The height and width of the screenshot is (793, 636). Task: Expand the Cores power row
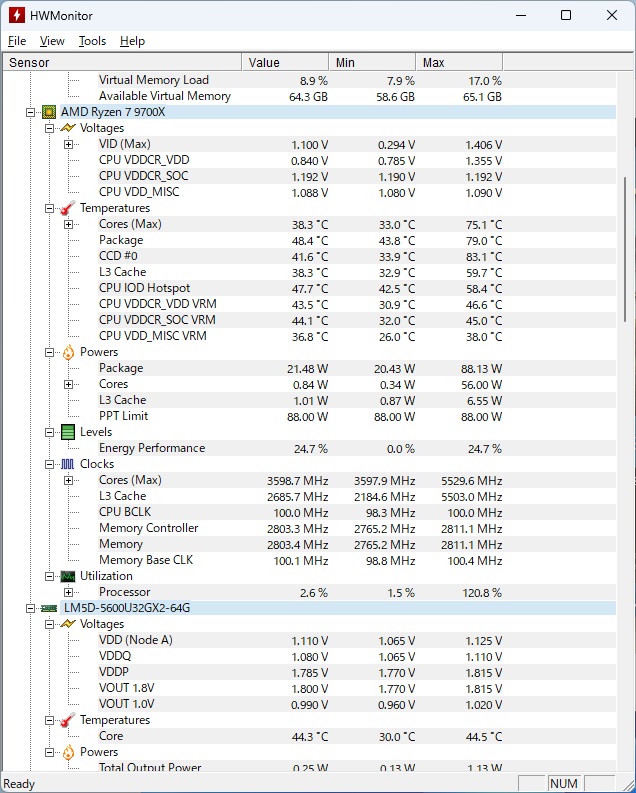tap(68, 384)
